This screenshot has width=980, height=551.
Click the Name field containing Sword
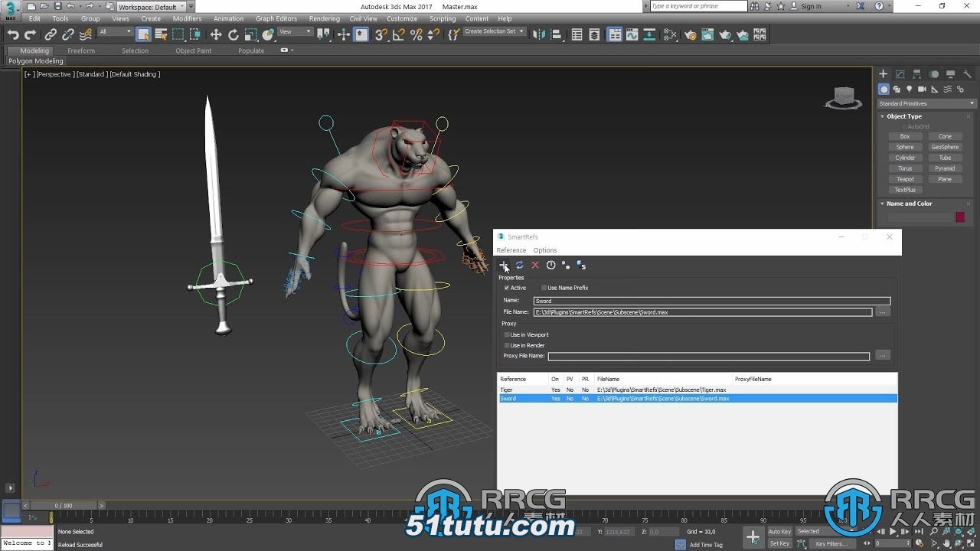coord(712,301)
